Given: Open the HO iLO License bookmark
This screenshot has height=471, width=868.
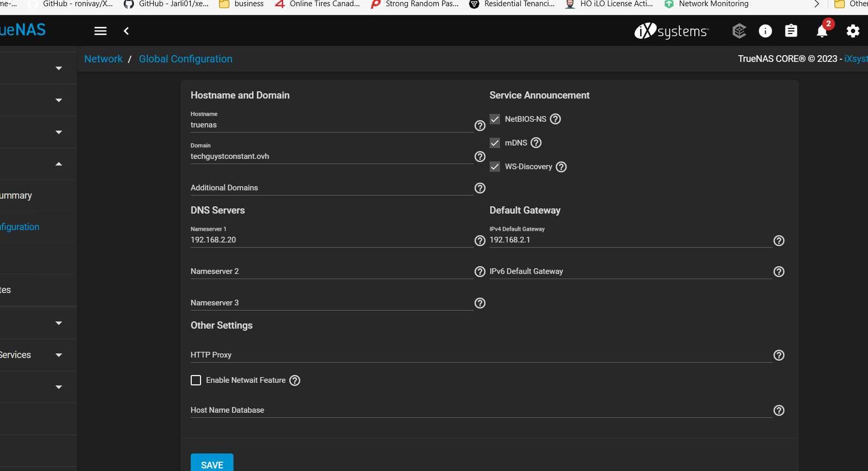Looking at the screenshot, I should click(x=609, y=4).
